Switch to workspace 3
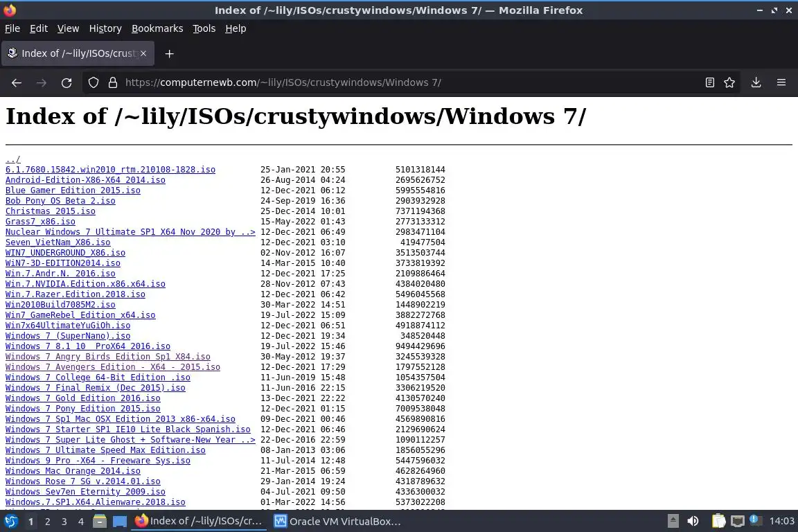The height and width of the screenshot is (532, 798). click(x=64, y=522)
